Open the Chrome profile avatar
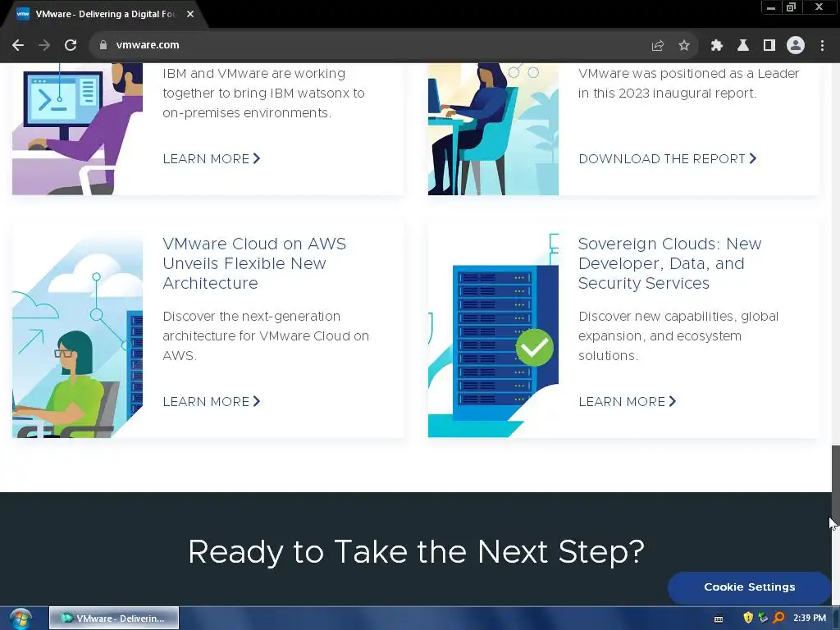 click(x=796, y=45)
